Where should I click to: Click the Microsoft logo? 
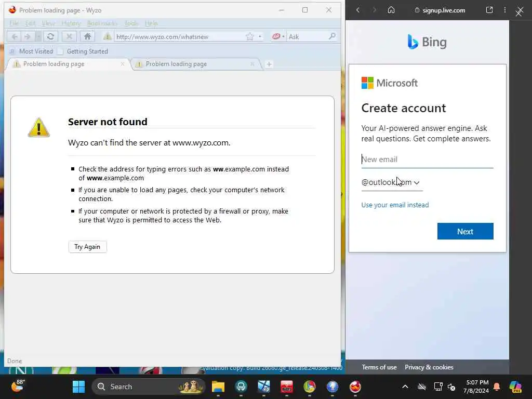[390, 83]
